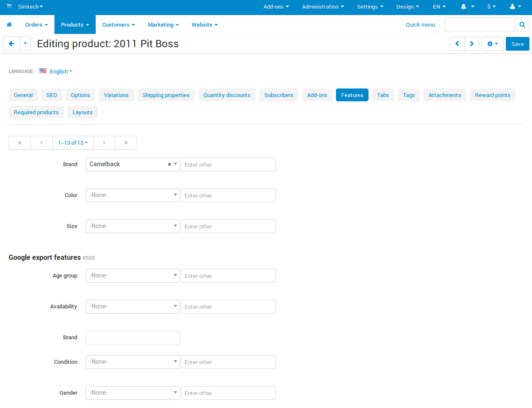
Task: Open the Products menu
Action: [x=75, y=25]
